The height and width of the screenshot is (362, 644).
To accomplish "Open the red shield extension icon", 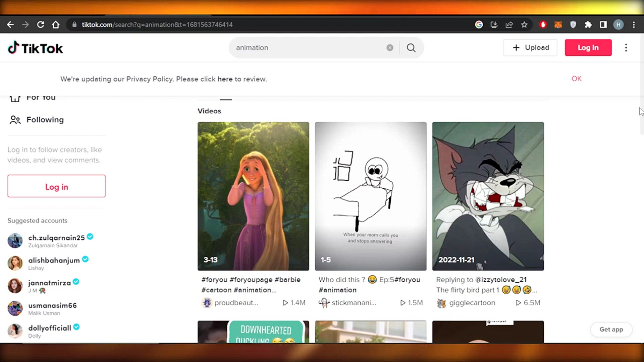I will point(543,24).
